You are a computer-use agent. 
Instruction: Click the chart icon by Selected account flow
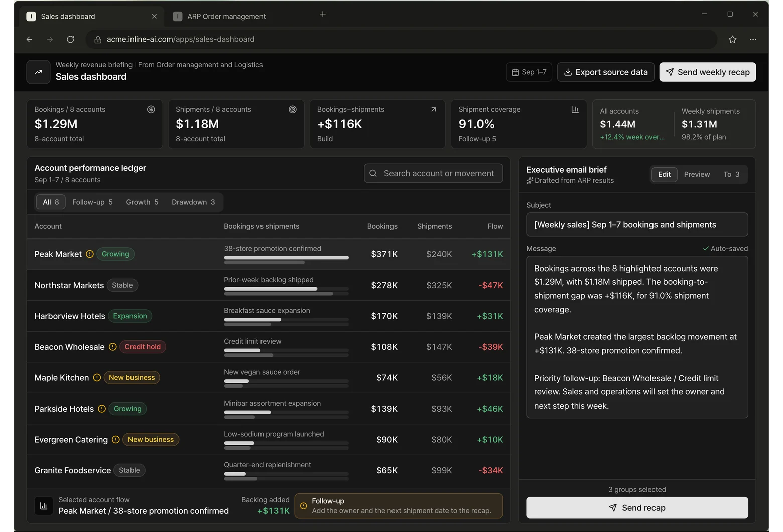coord(44,506)
